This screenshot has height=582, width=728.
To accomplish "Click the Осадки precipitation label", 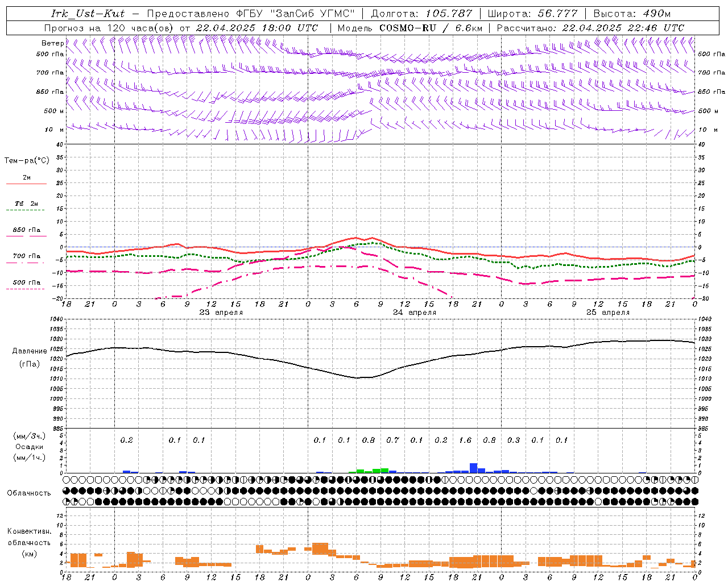I will point(29,447).
